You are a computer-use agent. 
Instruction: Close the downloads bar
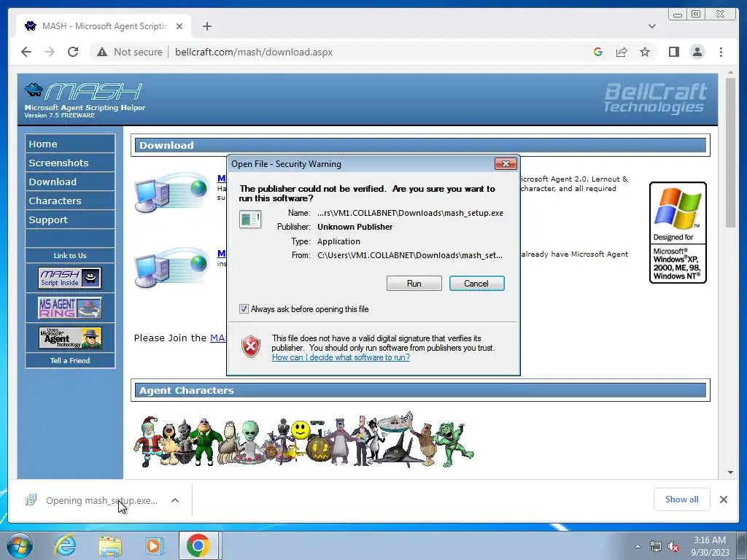tap(723, 499)
